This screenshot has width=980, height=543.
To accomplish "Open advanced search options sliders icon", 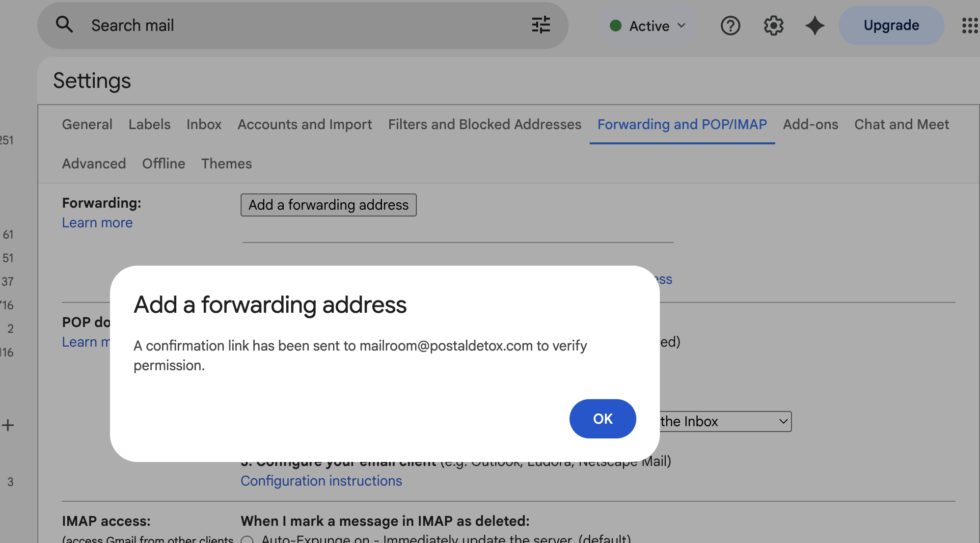I will point(541,25).
